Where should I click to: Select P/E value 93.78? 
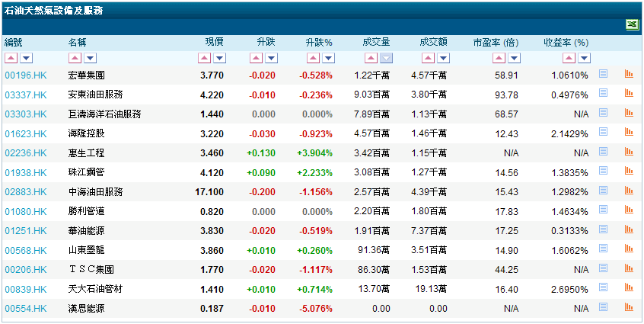coord(507,95)
